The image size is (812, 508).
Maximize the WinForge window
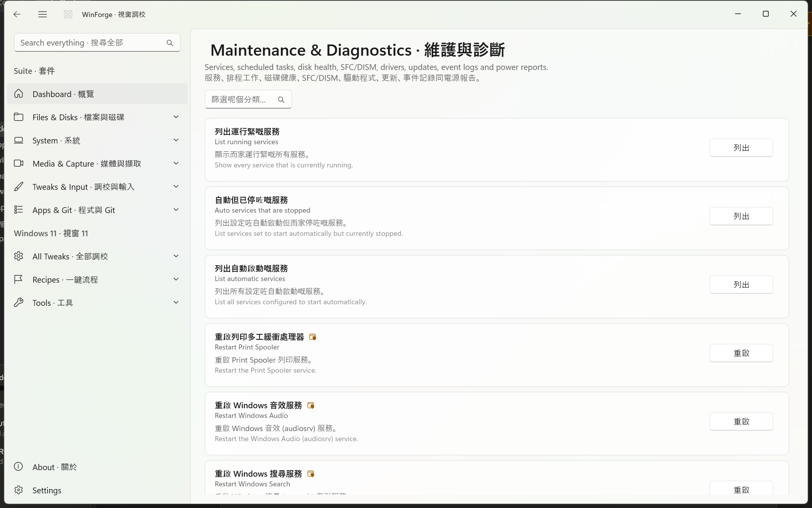tap(766, 14)
